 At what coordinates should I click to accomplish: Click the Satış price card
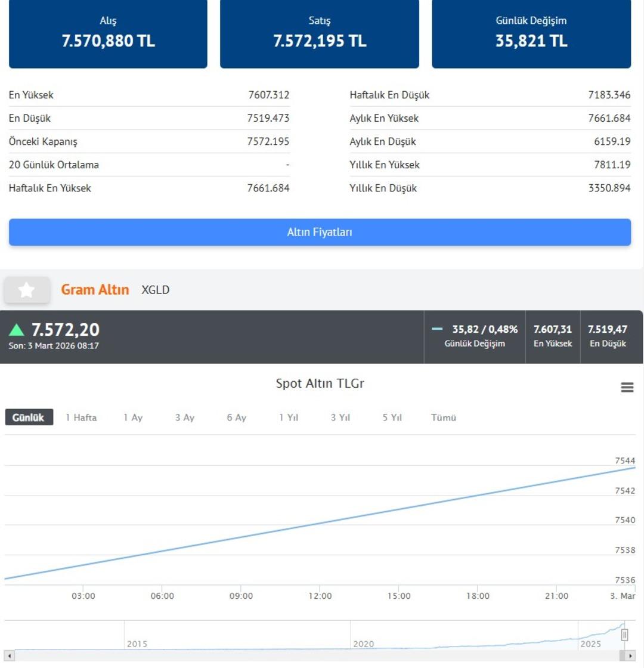point(320,33)
